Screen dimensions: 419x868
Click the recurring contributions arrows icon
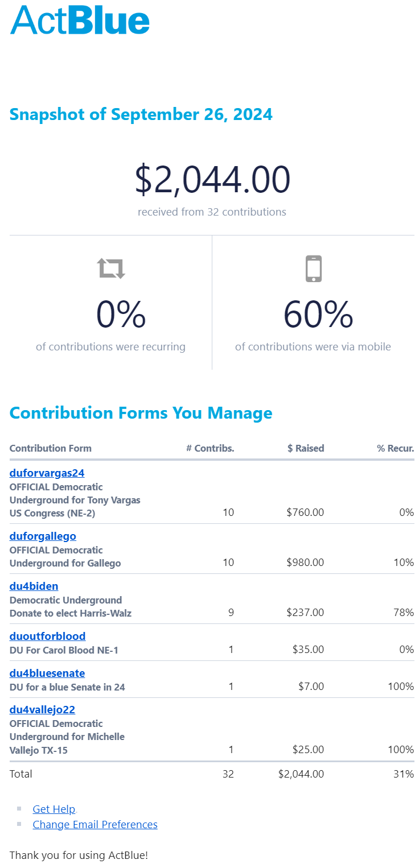tap(111, 268)
